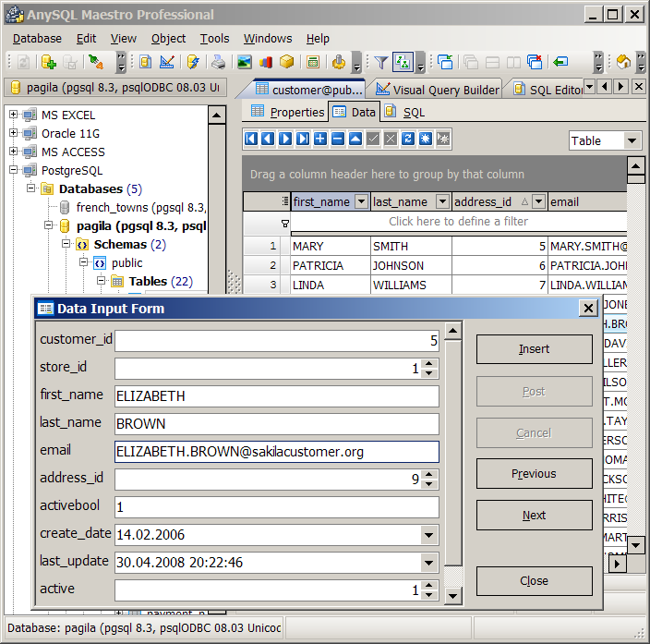Increase store_id using the spinner up arrow
This screenshot has height=644, width=650.
tap(428, 364)
